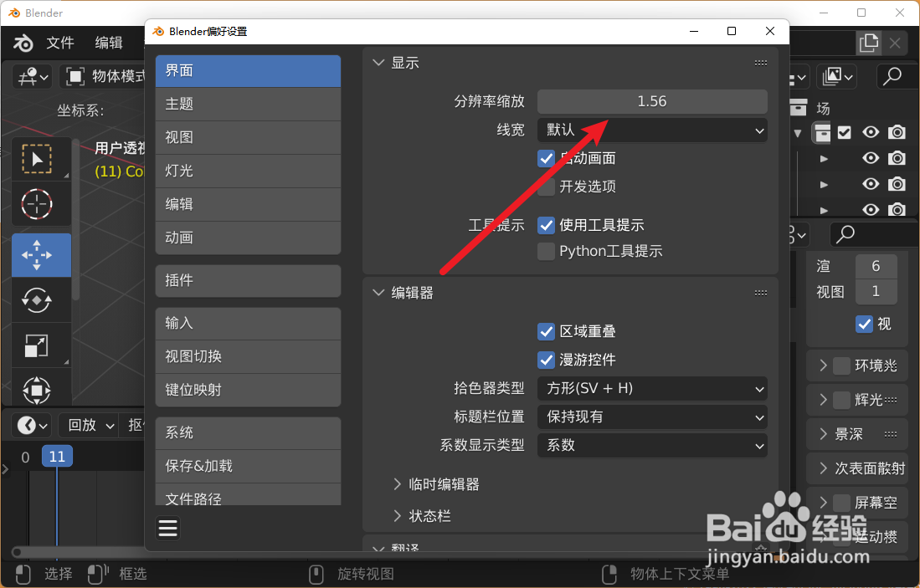Toggle render camera icon on second outliner row

pos(897,158)
